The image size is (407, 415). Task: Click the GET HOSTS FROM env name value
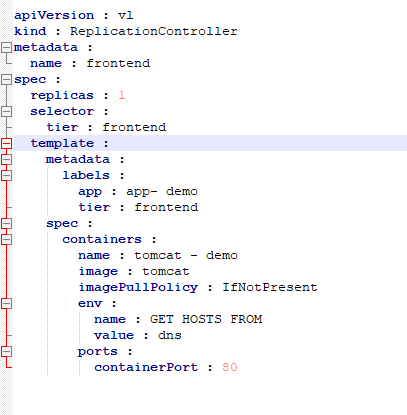pyautogui.click(x=206, y=319)
